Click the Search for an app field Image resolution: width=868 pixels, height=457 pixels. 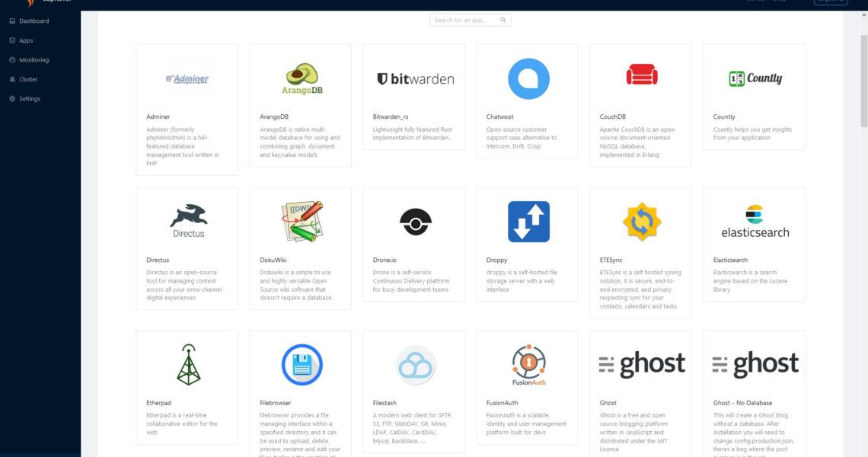coord(464,21)
